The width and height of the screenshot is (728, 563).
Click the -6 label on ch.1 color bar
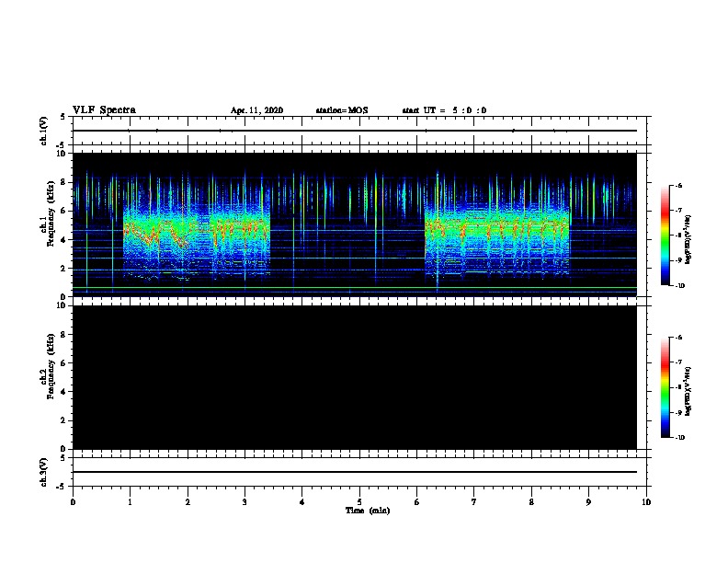[x=678, y=185]
